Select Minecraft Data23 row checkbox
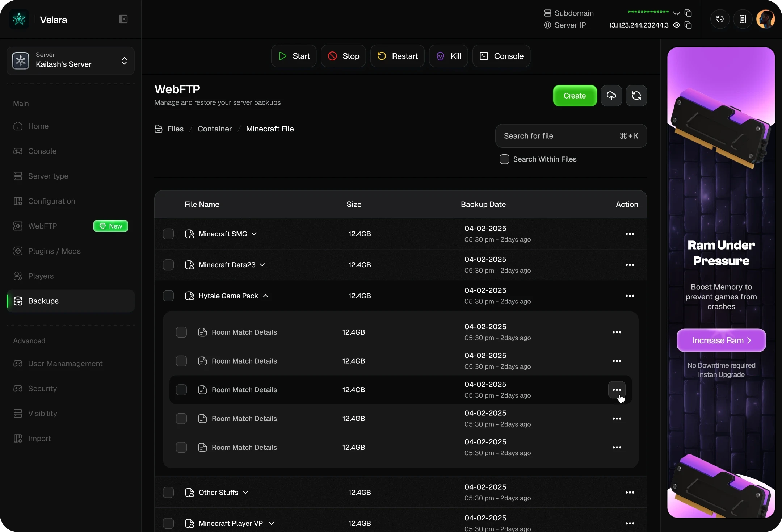 coord(168,265)
